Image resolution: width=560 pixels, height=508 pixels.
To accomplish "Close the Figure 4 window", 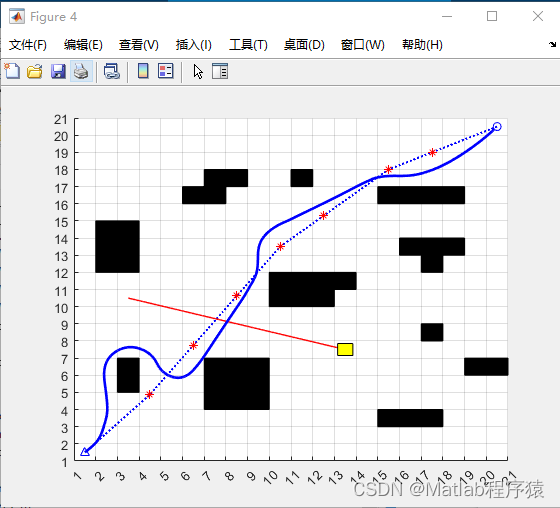I will coord(538,16).
